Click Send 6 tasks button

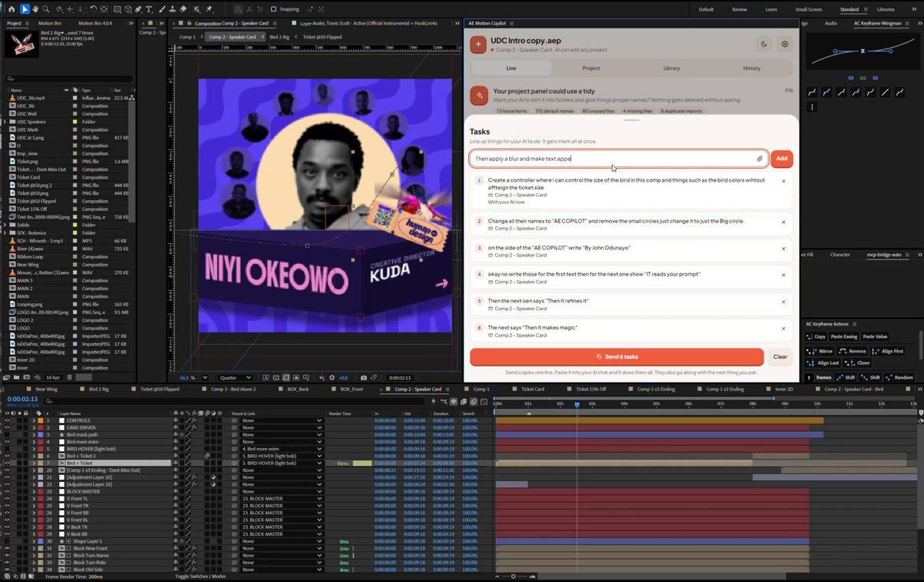pyautogui.click(x=617, y=356)
